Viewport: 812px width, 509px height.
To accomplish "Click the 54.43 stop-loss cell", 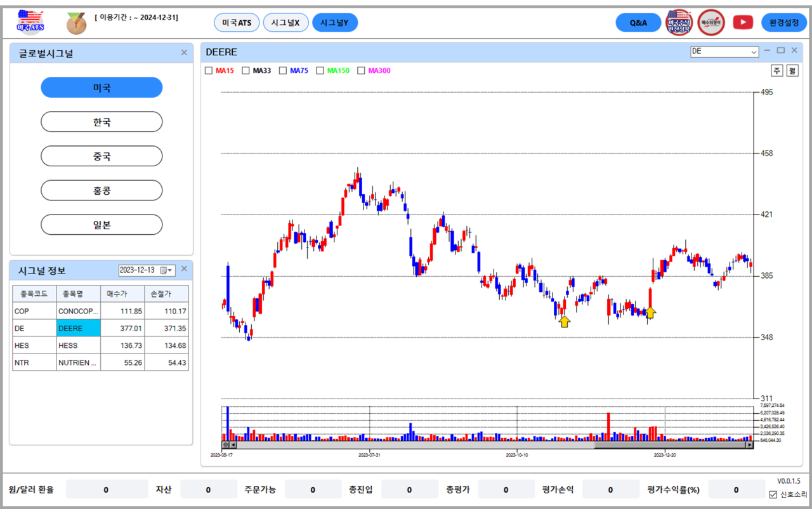I will [167, 362].
